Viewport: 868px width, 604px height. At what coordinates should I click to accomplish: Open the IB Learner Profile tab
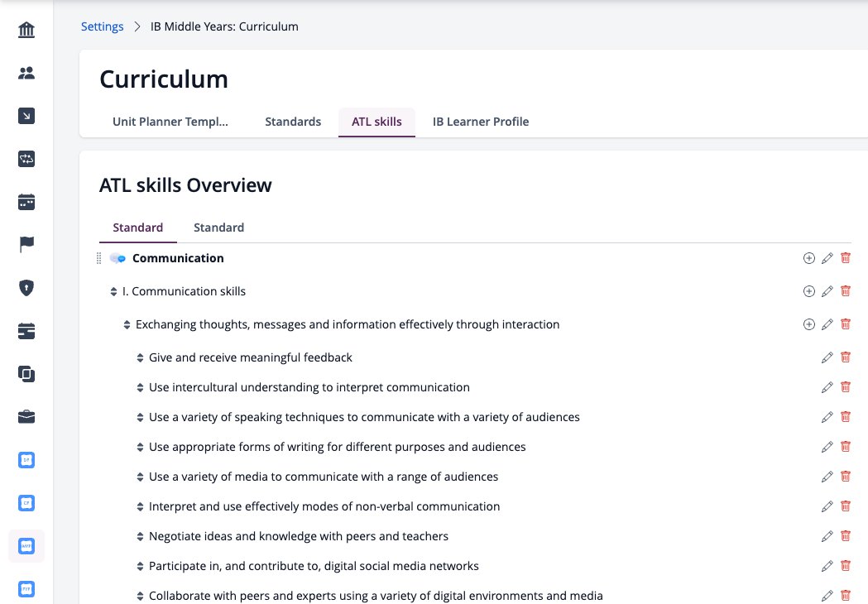pyautogui.click(x=481, y=122)
